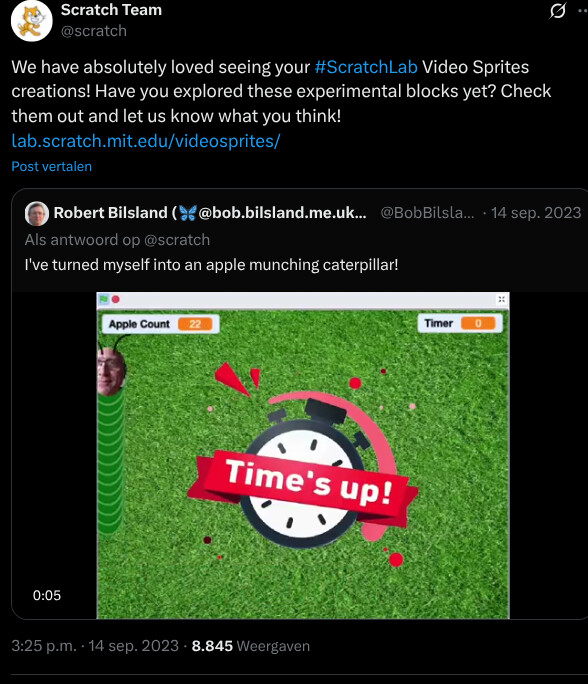The image size is (588, 684).
Task: Click the caterpillar face sprite
Action: pos(111,370)
